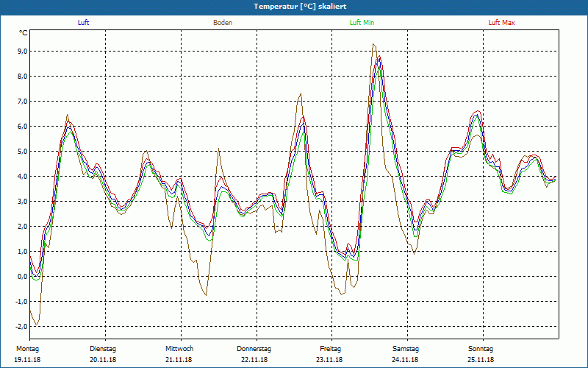Click the 'Sonntag' day label
Screen dimensions: 588x368
click(481, 349)
